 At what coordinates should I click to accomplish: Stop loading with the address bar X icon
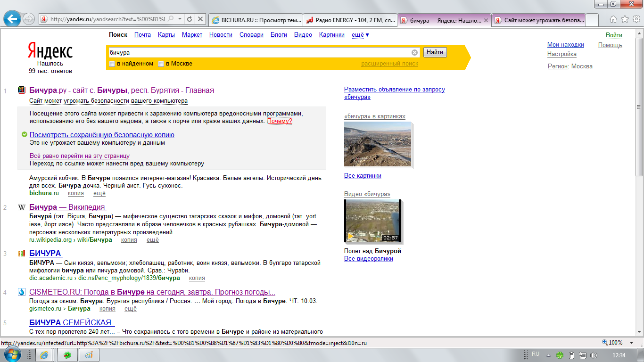pyautogui.click(x=200, y=19)
